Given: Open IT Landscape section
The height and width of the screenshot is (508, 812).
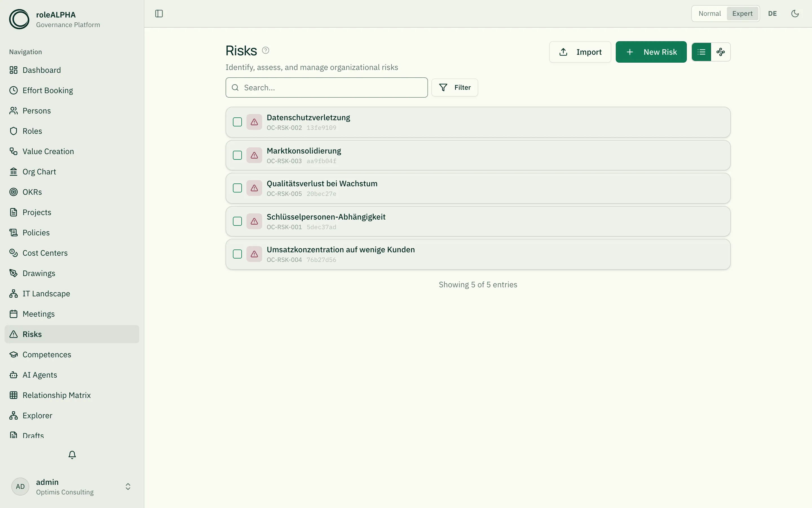Looking at the screenshot, I should pyautogui.click(x=72, y=294).
